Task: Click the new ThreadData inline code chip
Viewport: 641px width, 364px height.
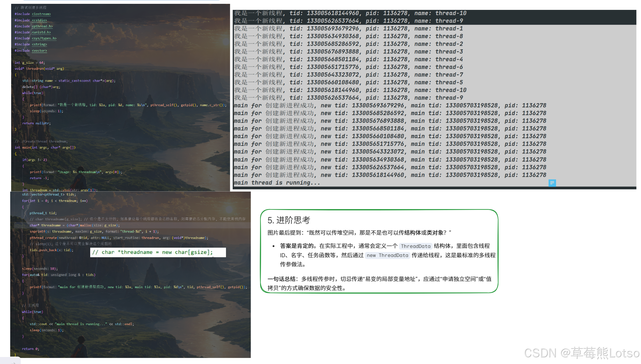Action: click(x=387, y=255)
